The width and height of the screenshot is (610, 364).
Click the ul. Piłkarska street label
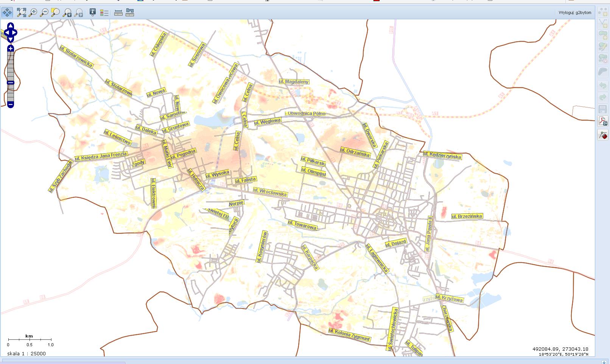tap(313, 161)
